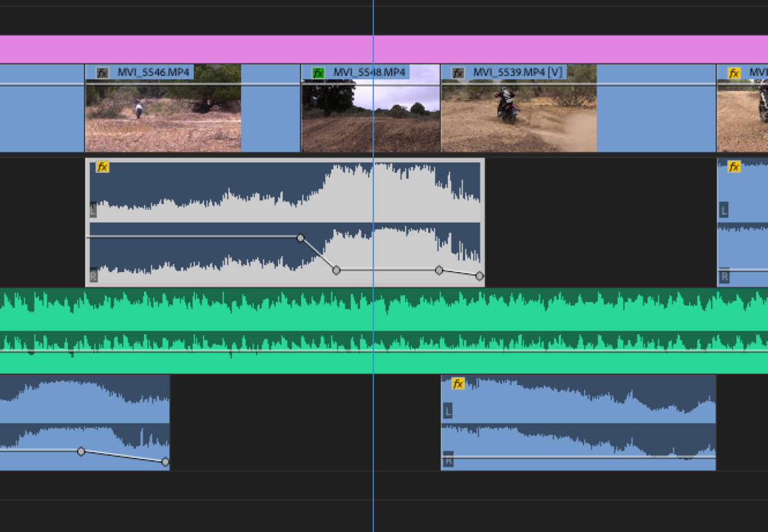This screenshot has height=532, width=768.
Task: Click the R channel label on the rightmost audio clip on the upper audio track
Action: [x=724, y=276]
